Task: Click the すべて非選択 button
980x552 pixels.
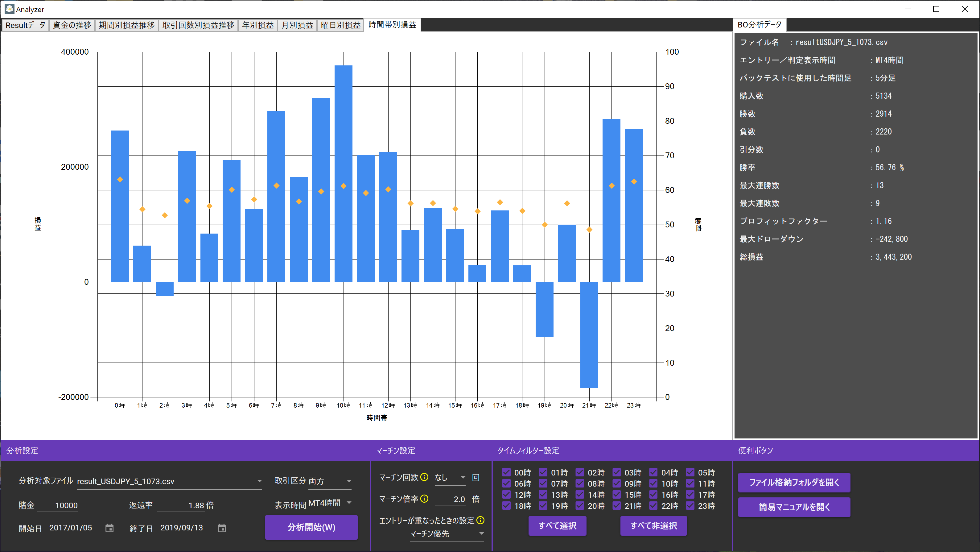Action: [x=653, y=526]
